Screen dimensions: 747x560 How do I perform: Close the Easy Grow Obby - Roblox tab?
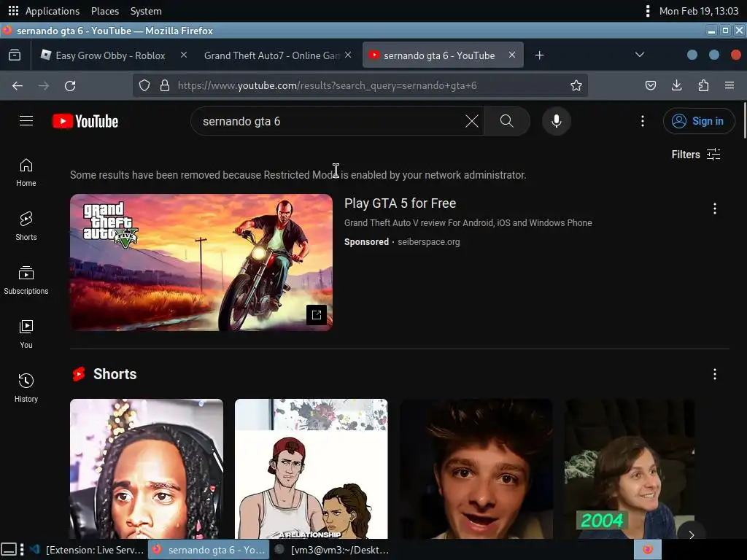184,55
